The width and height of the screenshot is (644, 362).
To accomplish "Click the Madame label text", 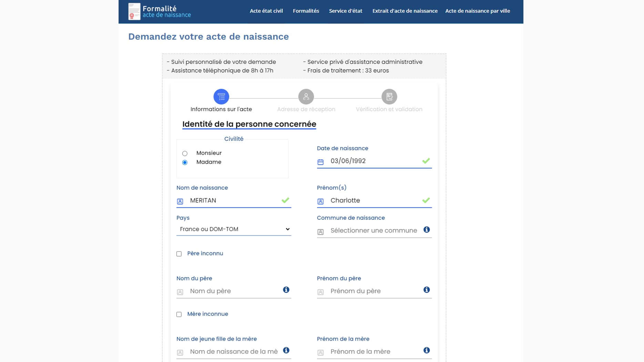I will [x=209, y=162].
